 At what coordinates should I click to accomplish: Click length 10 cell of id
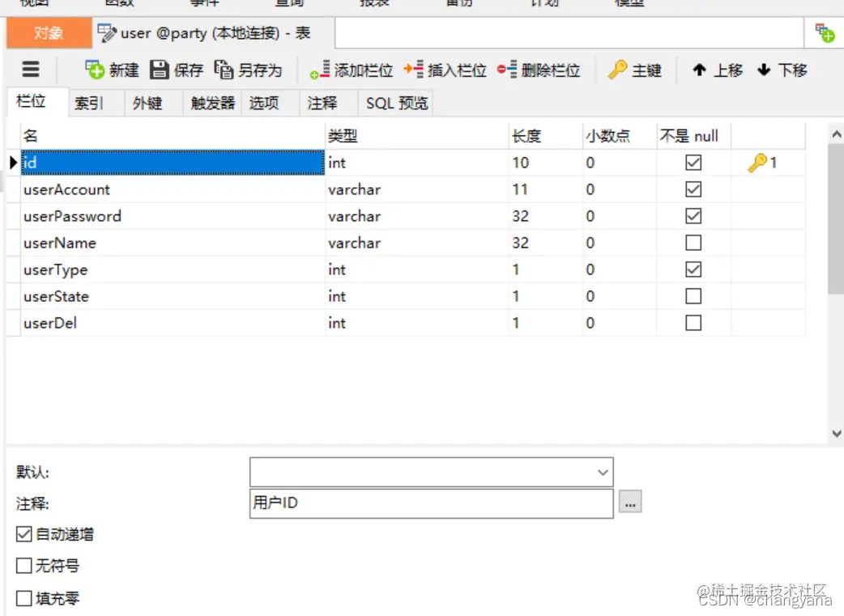tap(546, 163)
